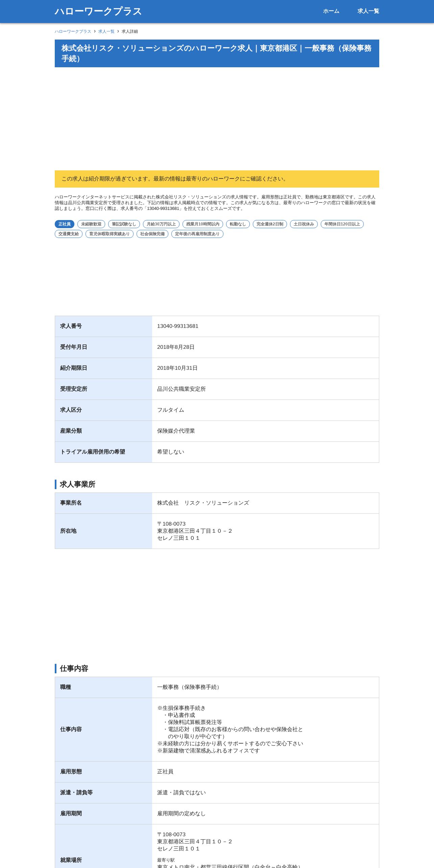Click the 雇用期間の定めなし cell
Viewport: 434px width, 868px height.
(265, 814)
